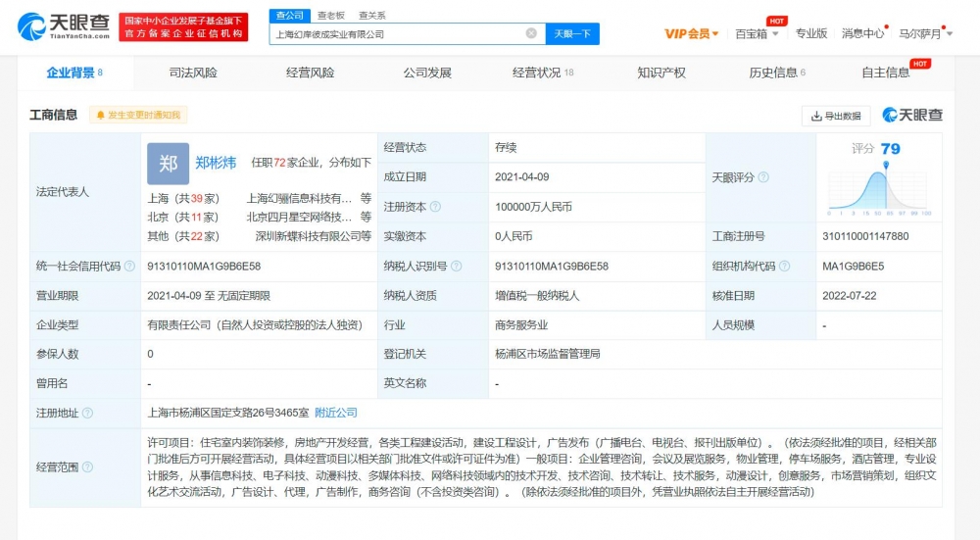Click the red 国家中小企业发展子基金旗下 banner
This screenshot has width=980, height=540.
pyautogui.click(x=184, y=27)
